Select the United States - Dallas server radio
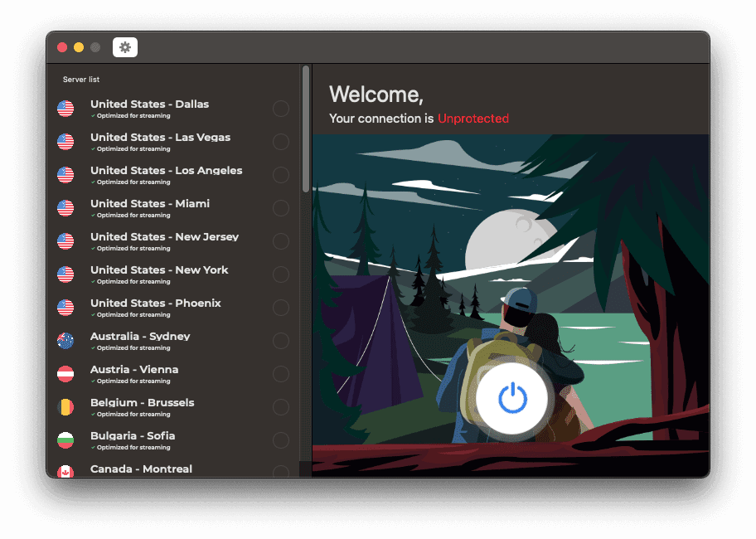756x539 pixels. coord(281,108)
